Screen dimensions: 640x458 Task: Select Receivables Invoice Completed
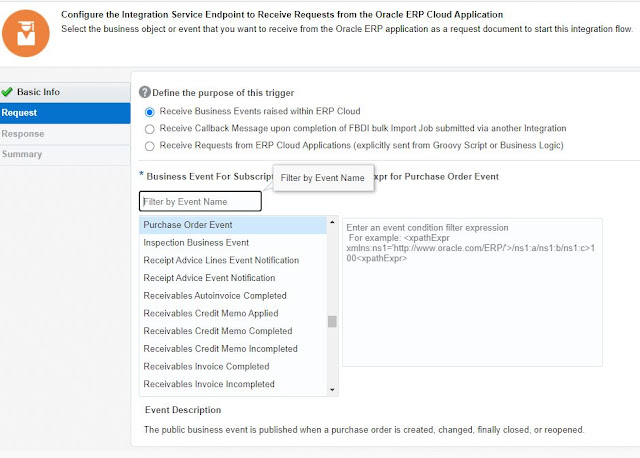click(x=233, y=367)
